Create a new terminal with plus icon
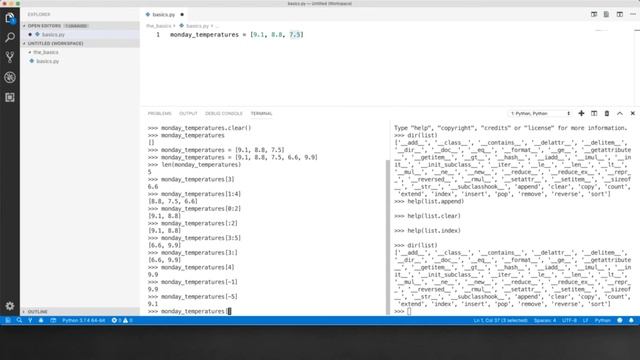Viewport: 640px width, 360px height. [x=581, y=113]
